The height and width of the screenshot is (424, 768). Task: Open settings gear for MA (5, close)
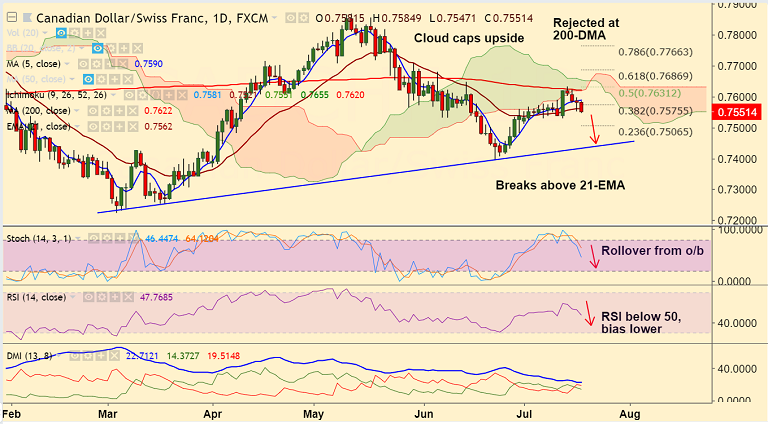tap(96, 64)
